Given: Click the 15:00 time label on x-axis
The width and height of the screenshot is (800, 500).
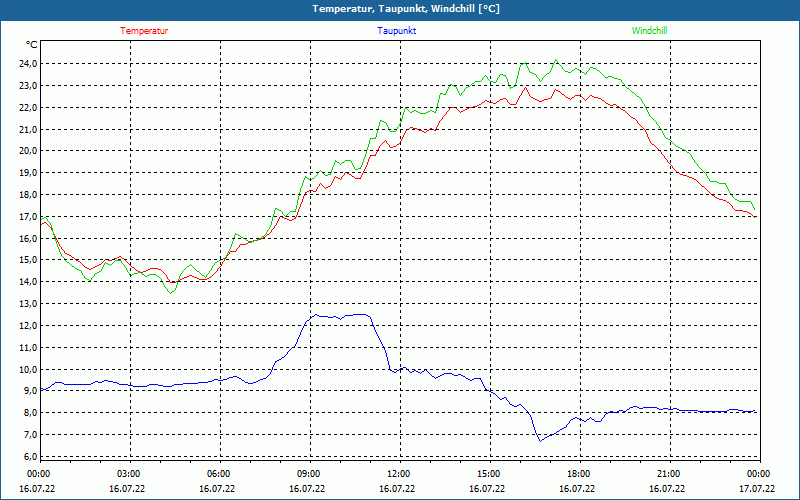Looking at the screenshot, I should [x=488, y=474].
